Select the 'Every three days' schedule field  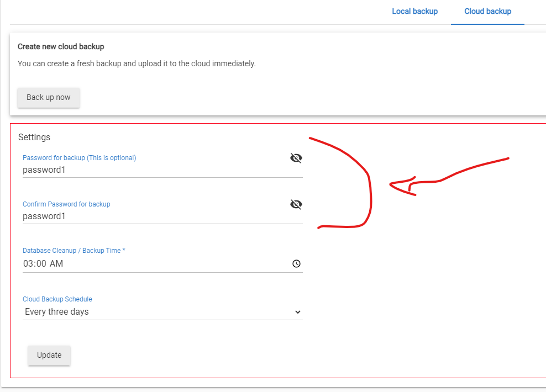(x=162, y=311)
